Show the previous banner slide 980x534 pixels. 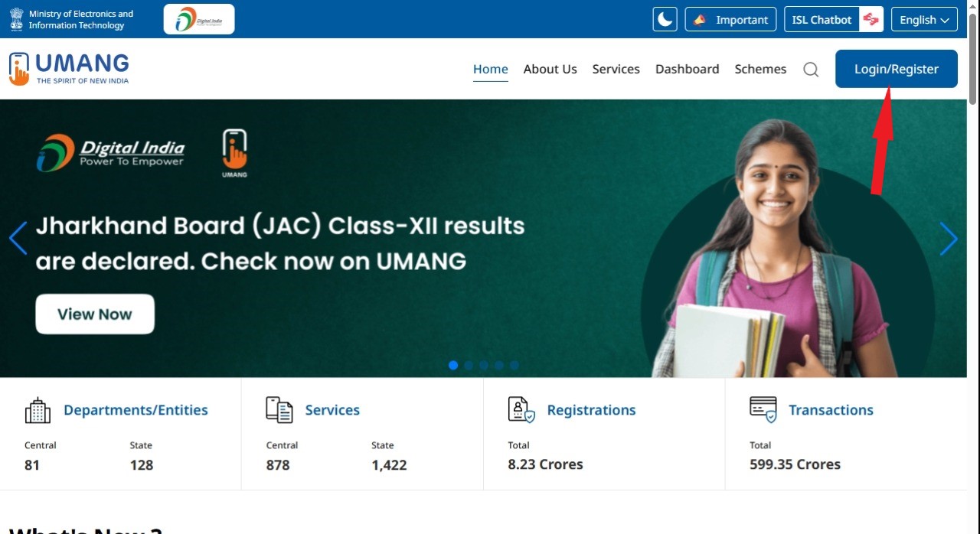[18, 238]
